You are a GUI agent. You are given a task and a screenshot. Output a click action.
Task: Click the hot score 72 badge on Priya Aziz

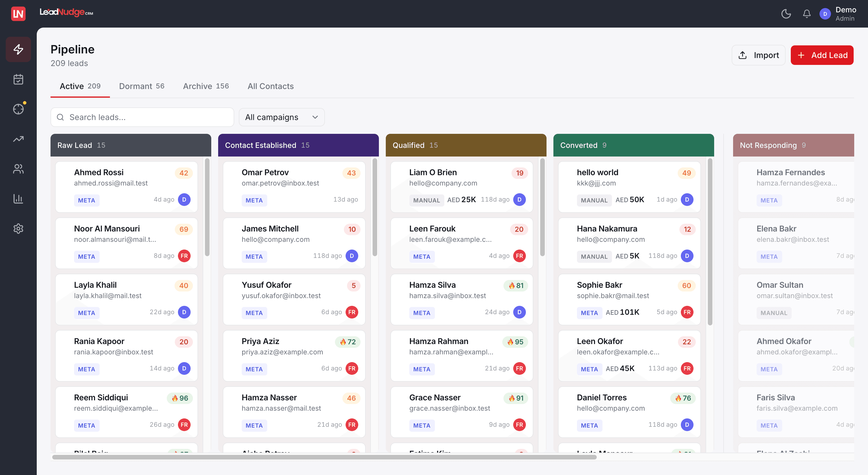tap(348, 342)
